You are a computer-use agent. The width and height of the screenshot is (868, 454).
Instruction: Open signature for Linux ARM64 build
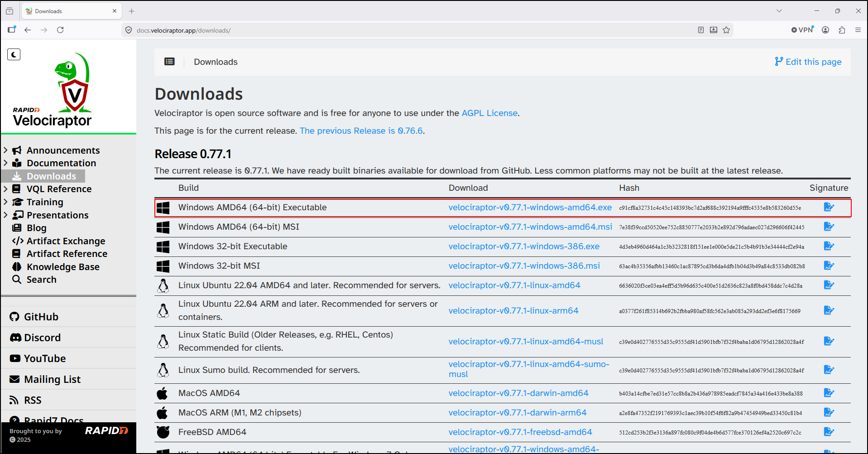(x=829, y=310)
